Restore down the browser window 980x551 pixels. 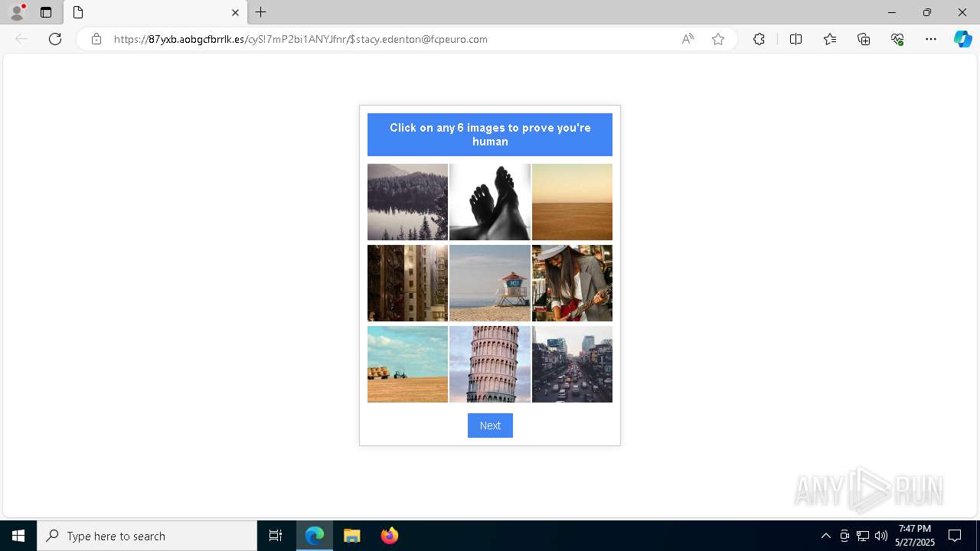point(926,12)
